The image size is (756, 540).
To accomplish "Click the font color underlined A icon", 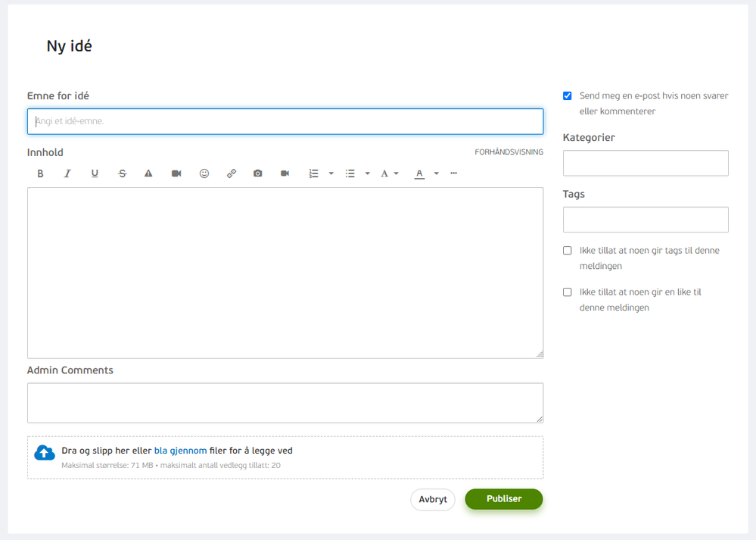I will click(x=419, y=173).
